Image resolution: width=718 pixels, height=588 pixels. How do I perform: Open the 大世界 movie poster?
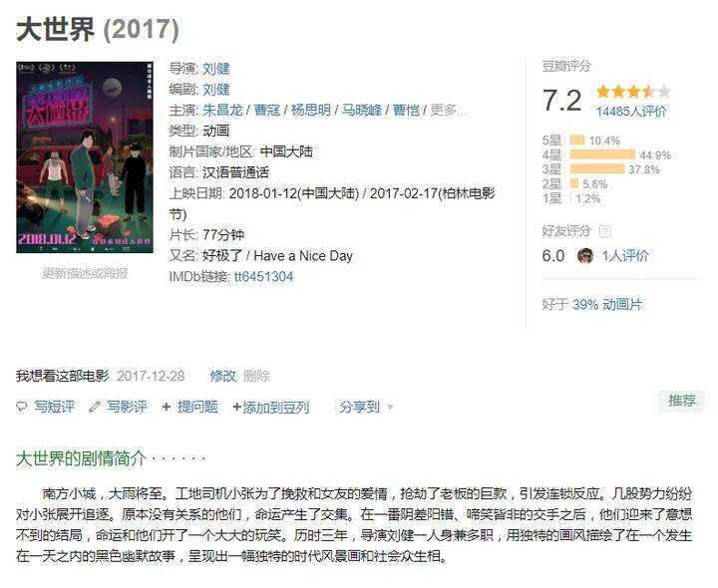click(x=85, y=156)
